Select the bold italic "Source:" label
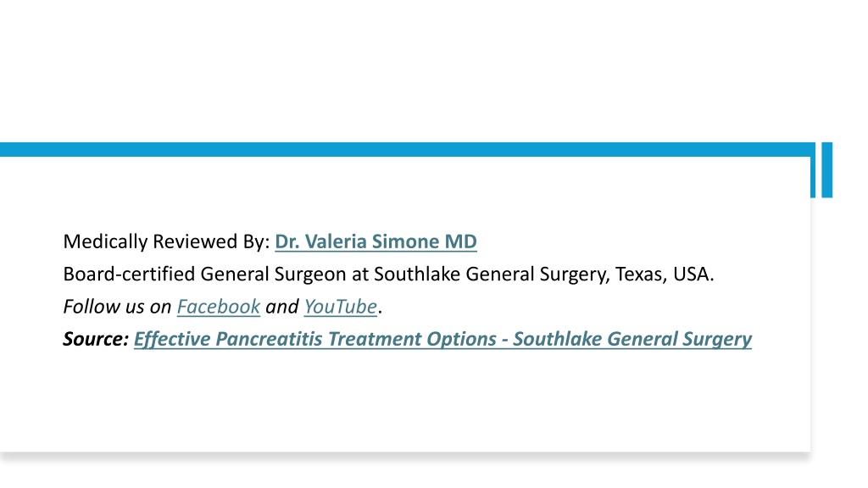The width and height of the screenshot is (868, 488). pos(96,339)
